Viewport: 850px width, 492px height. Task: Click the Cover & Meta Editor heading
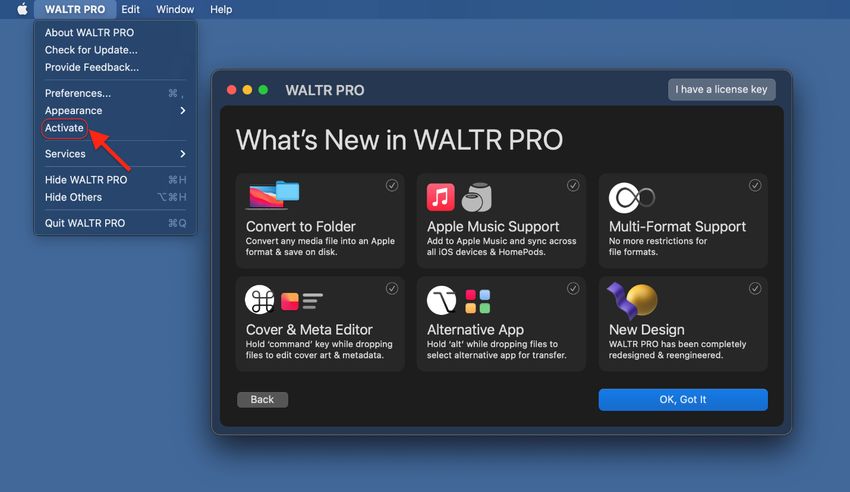coord(309,329)
